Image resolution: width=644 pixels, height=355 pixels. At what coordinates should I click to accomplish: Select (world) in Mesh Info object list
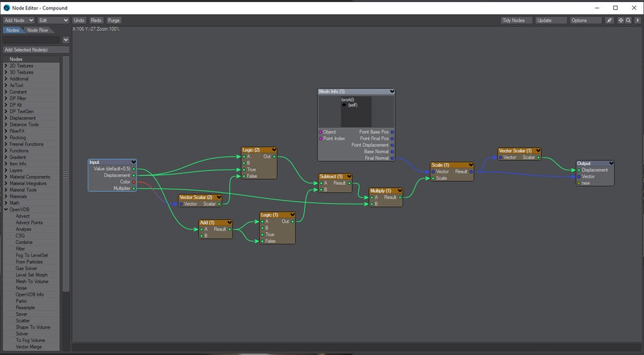348,100
